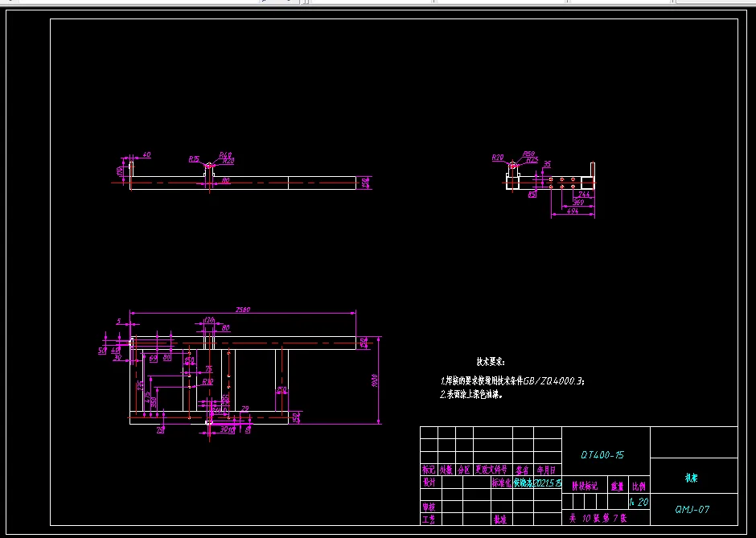This screenshot has width=756, height=538.
Task: Click the 494 dimension text
Action: 573,212
